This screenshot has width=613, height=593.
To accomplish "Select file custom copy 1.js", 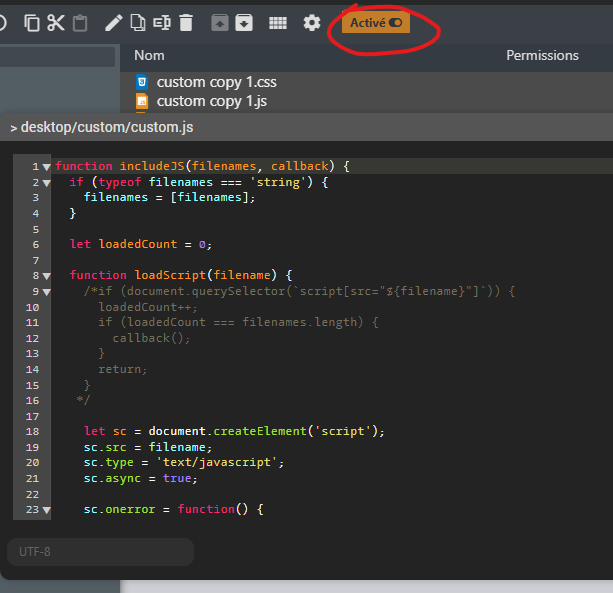I will (212, 101).
